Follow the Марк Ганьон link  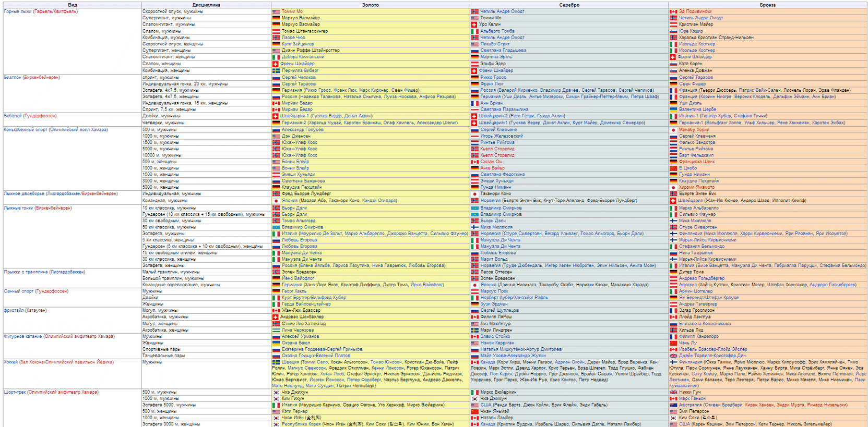click(692, 398)
